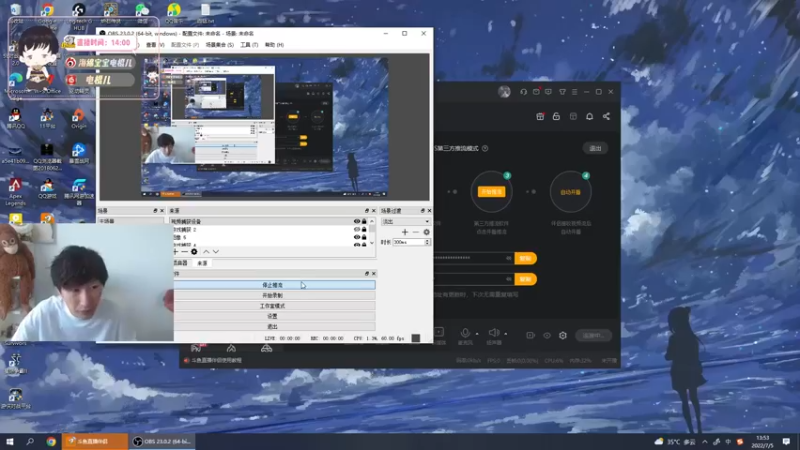Open the 查看 menu in OBS
The height and width of the screenshot is (450, 800).
pos(155,45)
